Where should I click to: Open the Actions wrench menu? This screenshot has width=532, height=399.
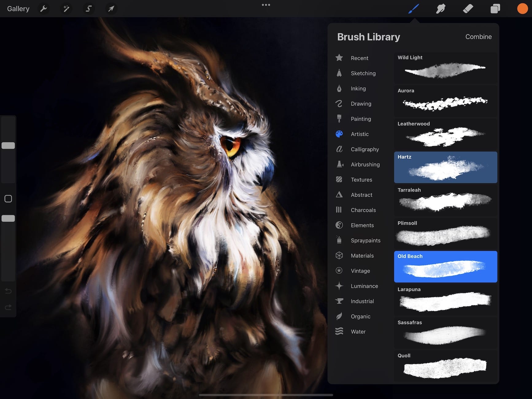click(44, 8)
